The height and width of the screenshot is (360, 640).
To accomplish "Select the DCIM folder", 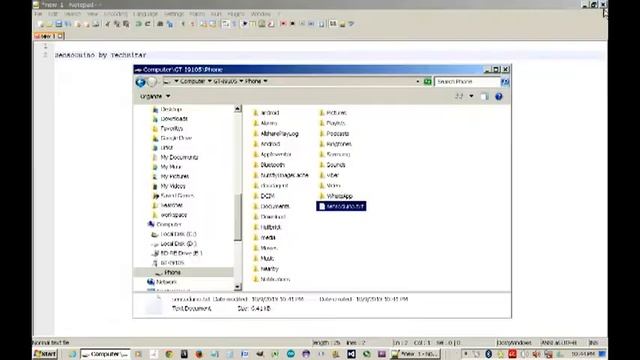I will tap(264, 196).
